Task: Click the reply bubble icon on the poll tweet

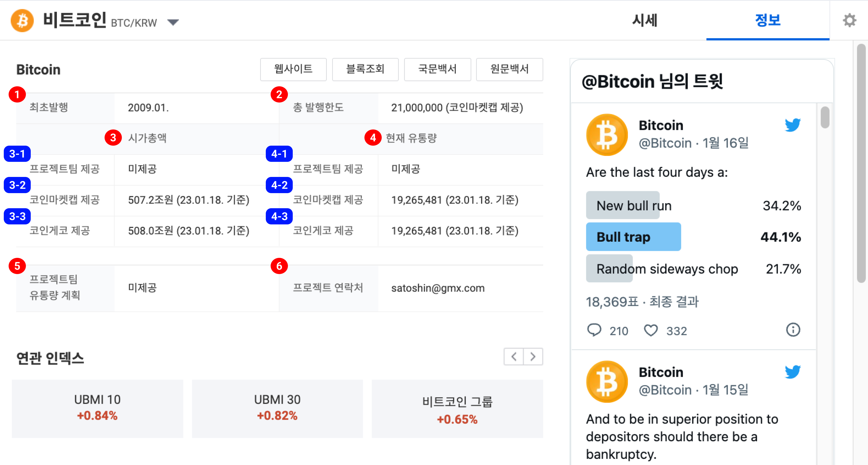Action: [x=594, y=330]
